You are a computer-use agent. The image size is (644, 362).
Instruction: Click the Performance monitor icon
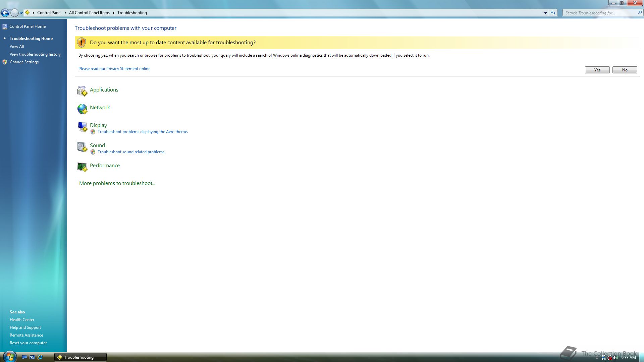coord(82,167)
